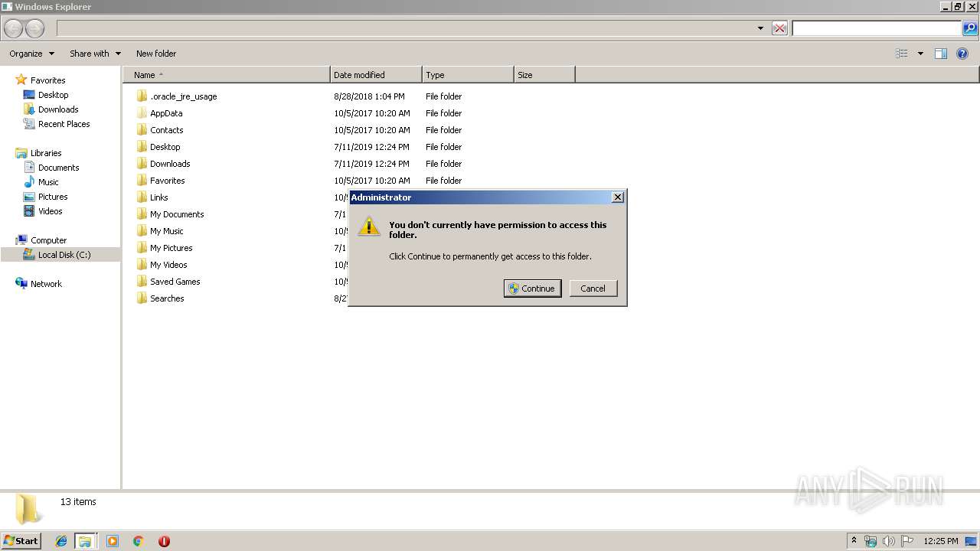Click Continue to gain folder access
Image resolution: width=980 pixels, height=551 pixels.
coord(532,289)
